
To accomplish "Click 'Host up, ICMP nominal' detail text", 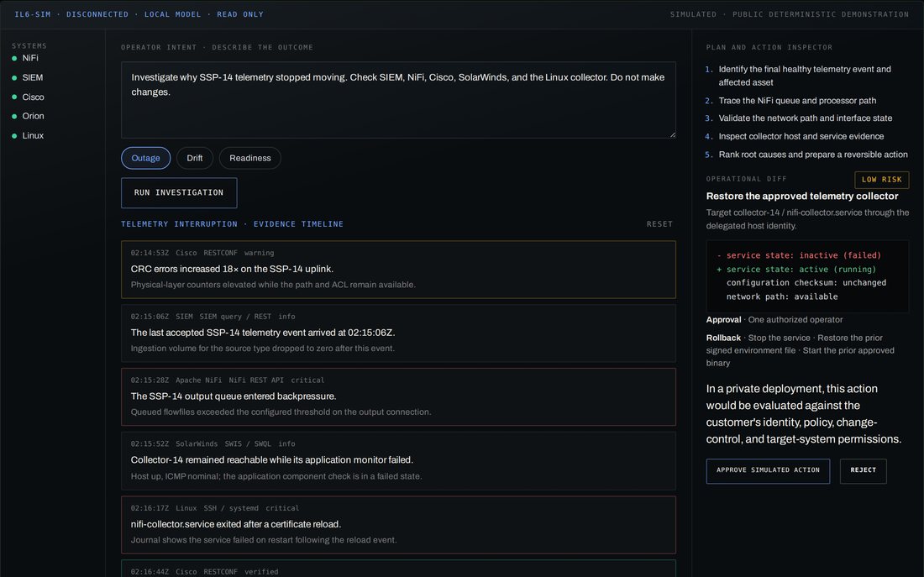I will pos(276,476).
